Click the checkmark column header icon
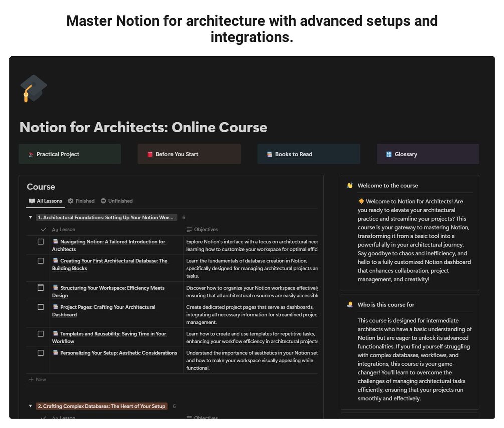 click(43, 230)
